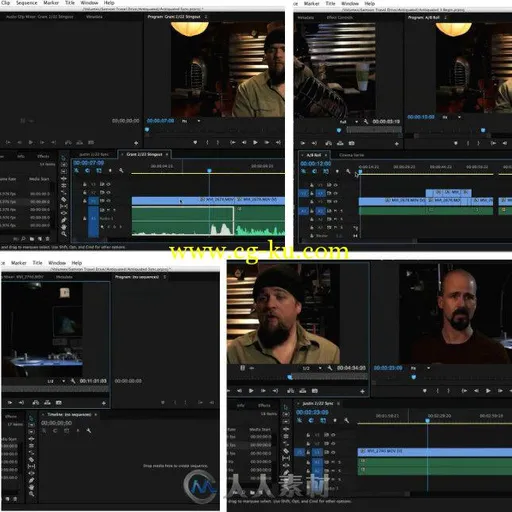The height and width of the screenshot is (512, 512).
Task: Click Mark Out in Grant Stringout program monitor
Action: pyautogui.click(x=218, y=143)
